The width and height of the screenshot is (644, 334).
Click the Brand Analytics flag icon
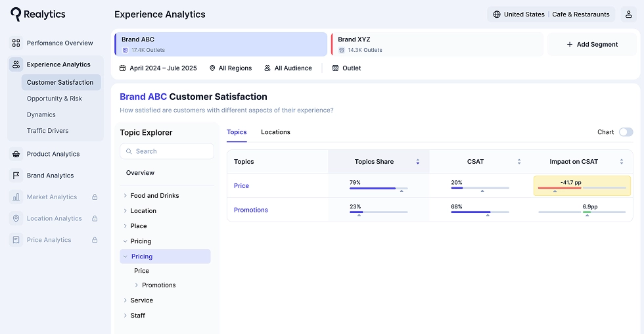pyautogui.click(x=16, y=176)
